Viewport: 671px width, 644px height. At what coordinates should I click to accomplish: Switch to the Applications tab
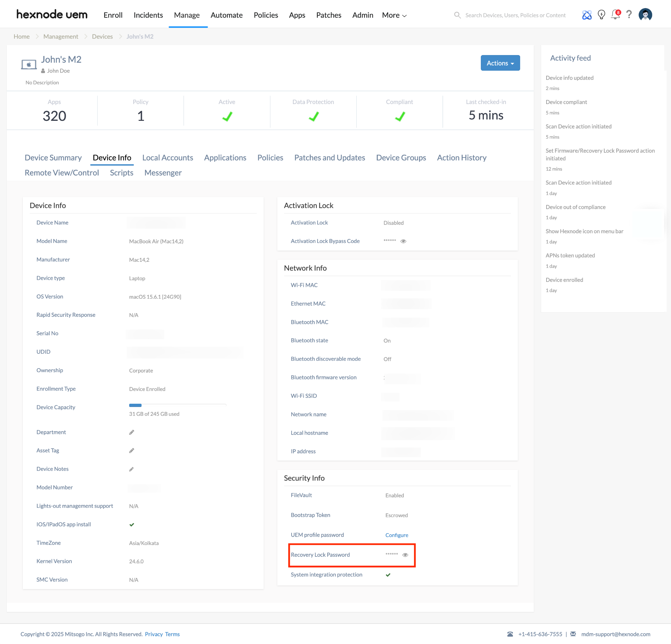coord(225,157)
